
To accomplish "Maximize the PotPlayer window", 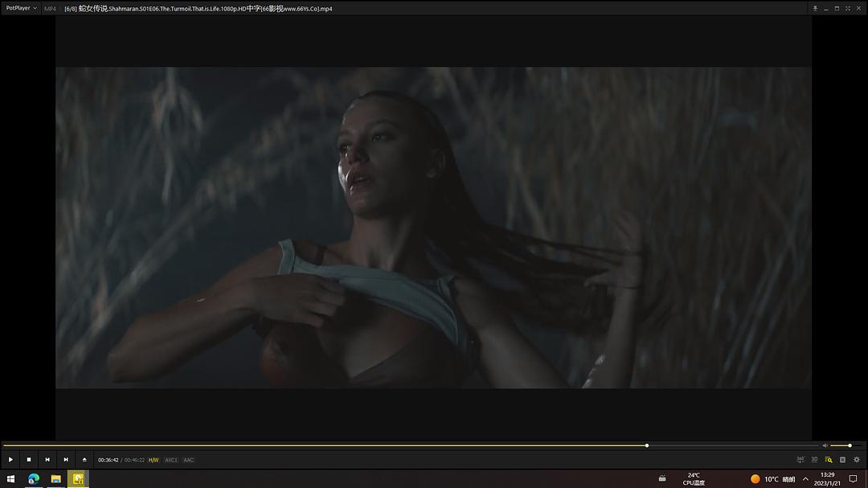I will pos(837,9).
